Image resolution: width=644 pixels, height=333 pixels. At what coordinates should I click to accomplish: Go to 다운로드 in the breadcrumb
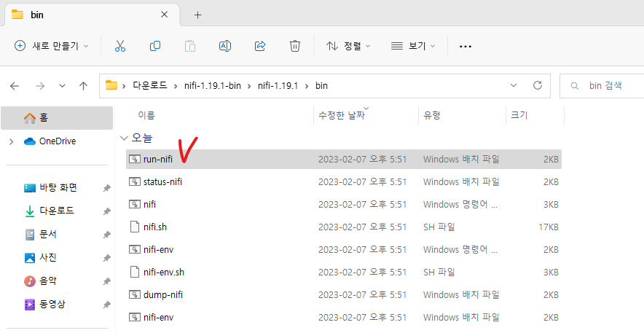click(150, 86)
